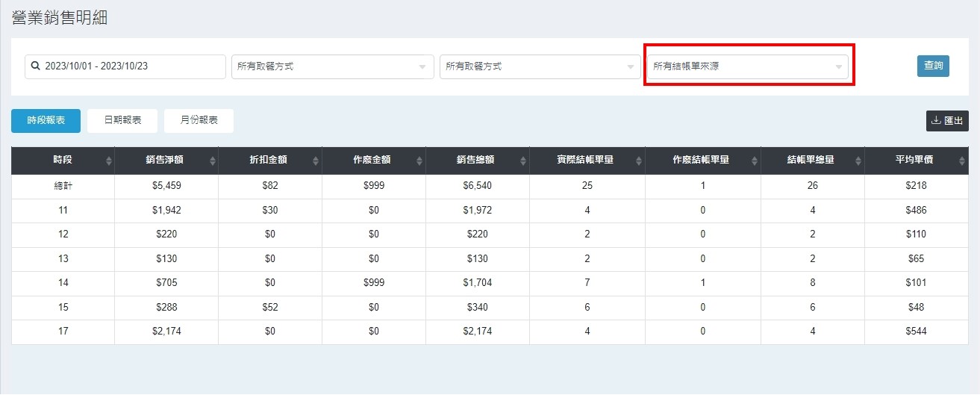Image resolution: width=980 pixels, height=395 pixels.
Task: Switch to the 日期報表 tab
Action: tap(122, 121)
